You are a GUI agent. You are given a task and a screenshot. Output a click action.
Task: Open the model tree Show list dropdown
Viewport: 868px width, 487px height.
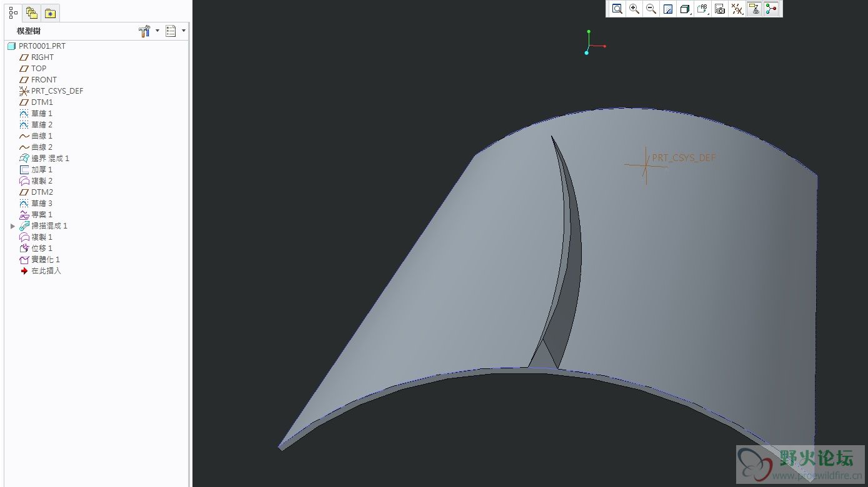(175, 31)
